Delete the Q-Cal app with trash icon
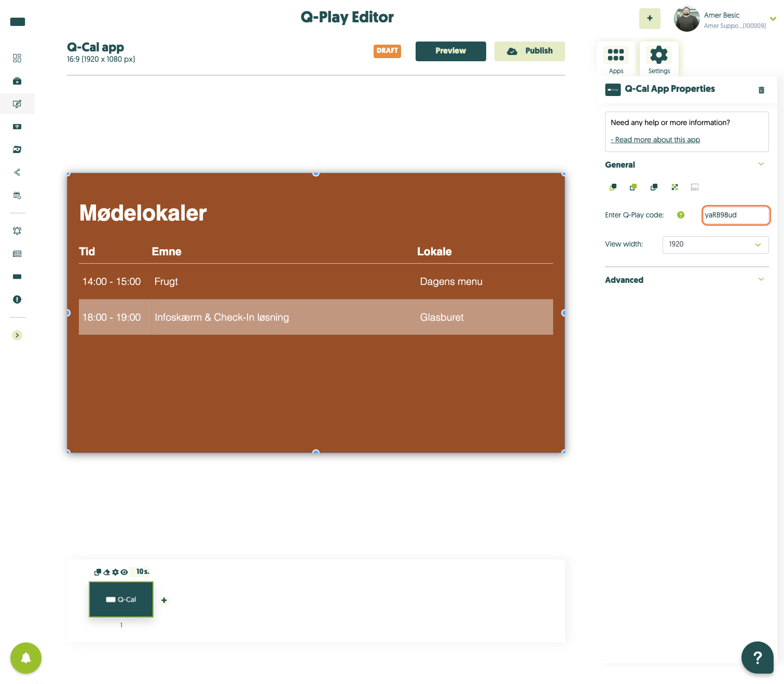This screenshot has width=784, height=684. [x=761, y=90]
